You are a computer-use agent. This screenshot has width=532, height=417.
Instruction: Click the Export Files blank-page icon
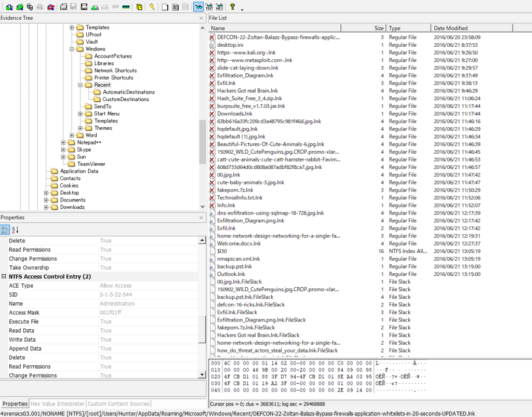[x=165, y=7]
